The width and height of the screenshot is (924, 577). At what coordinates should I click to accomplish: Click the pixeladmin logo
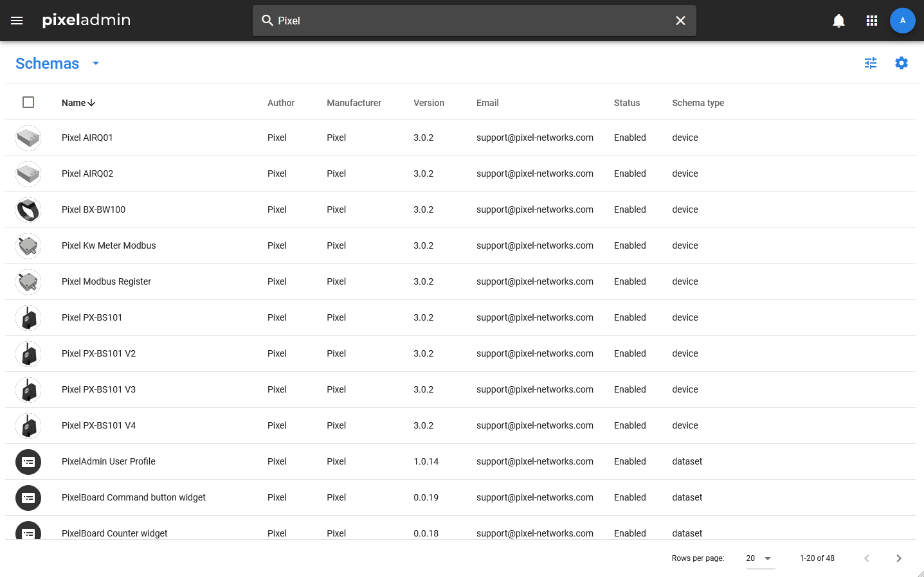coord(86,21)
